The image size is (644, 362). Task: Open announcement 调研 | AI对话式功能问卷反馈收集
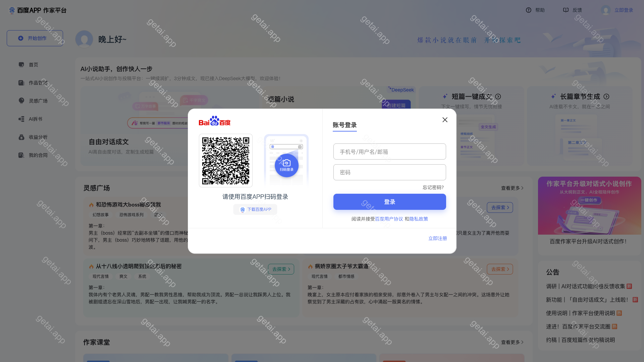(589, 286)
